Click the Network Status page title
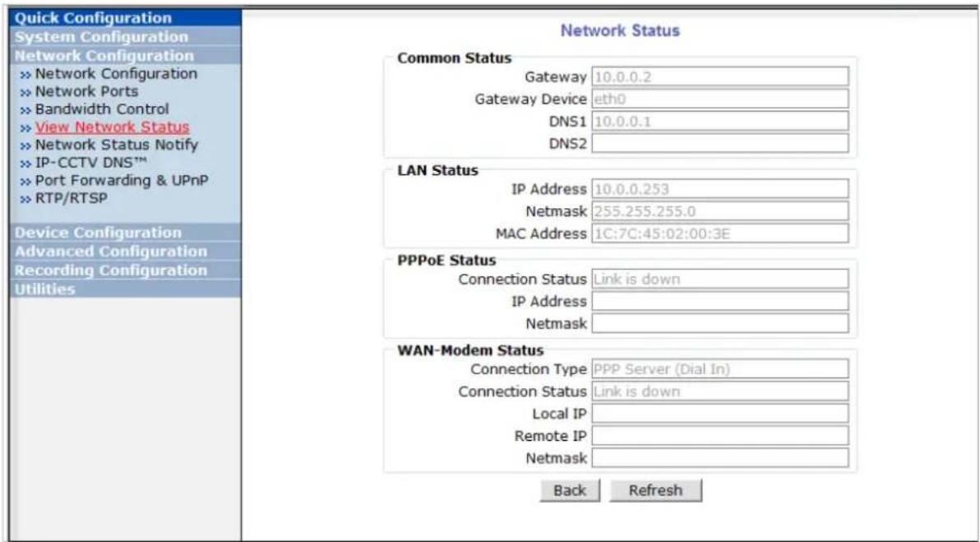 tap(619, 30)
